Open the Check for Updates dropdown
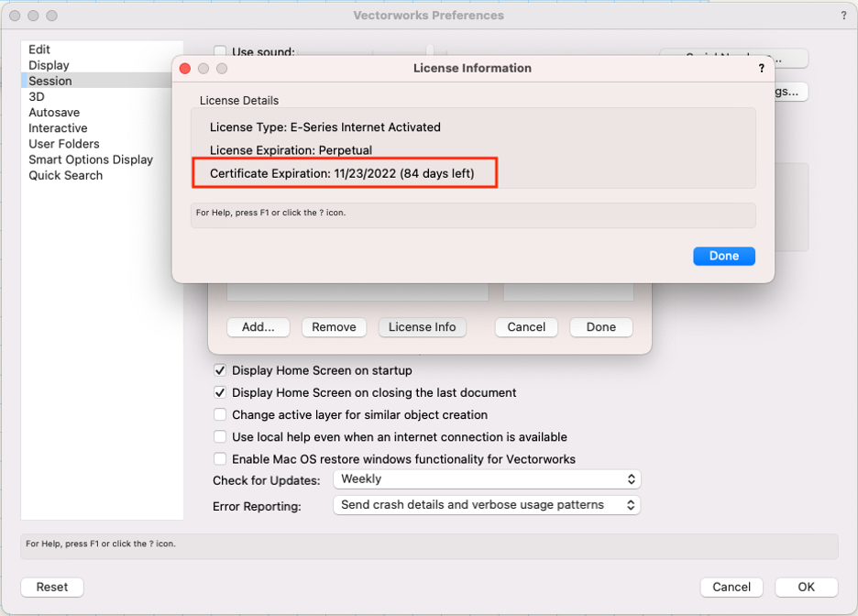Screen dimensions: 858x616 coord(486,479)
